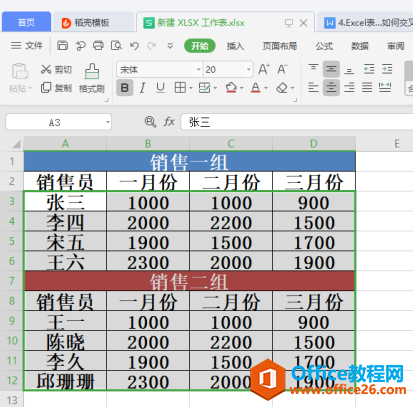This screenshot has height=407, width=413.
Task: Switch to the 审阅 ribbon tab
Action: 396,46
